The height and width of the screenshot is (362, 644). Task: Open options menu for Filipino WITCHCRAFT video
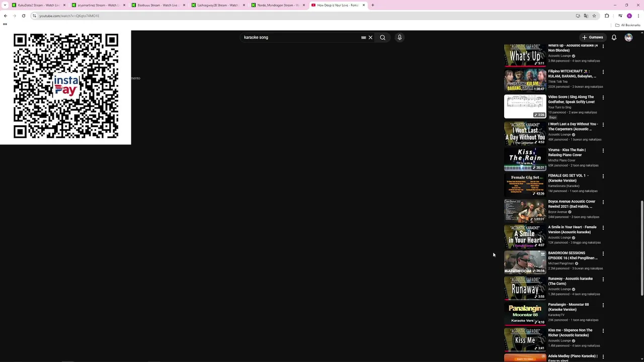tap(603, 72)
